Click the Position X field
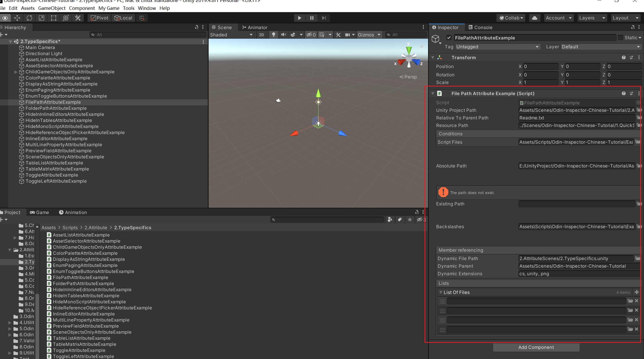Screen dimensions: 644x359 (540, 67)
